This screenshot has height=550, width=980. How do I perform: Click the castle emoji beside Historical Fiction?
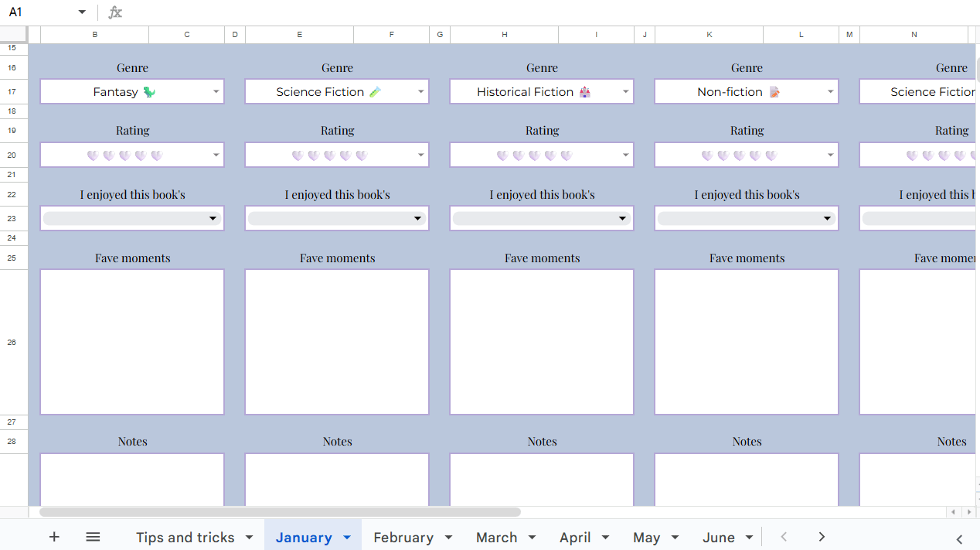[584, 91]
